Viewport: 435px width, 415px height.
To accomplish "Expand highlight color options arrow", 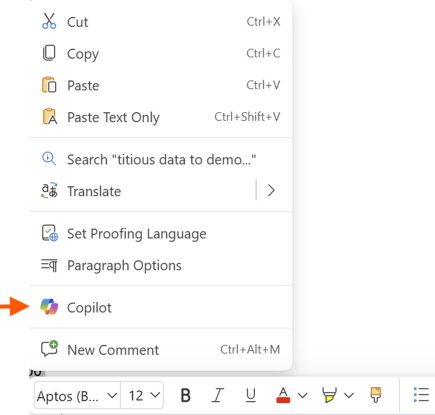I will (x=349, y=395).
